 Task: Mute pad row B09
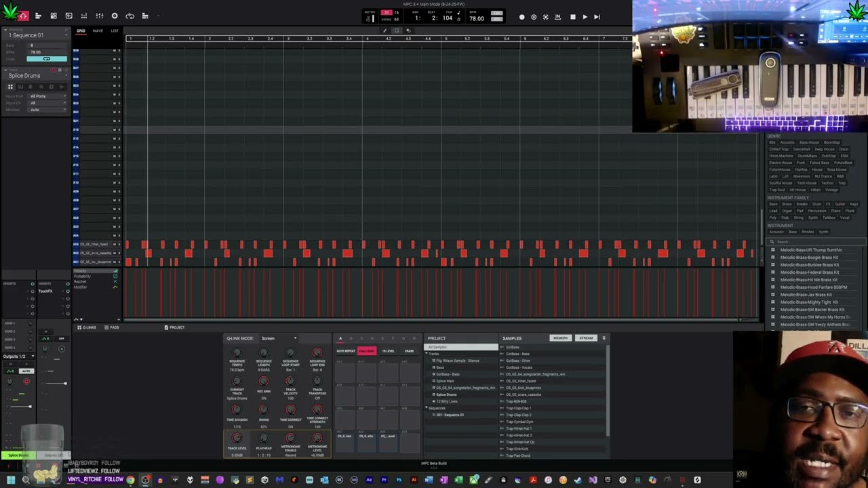pos(114,51)
